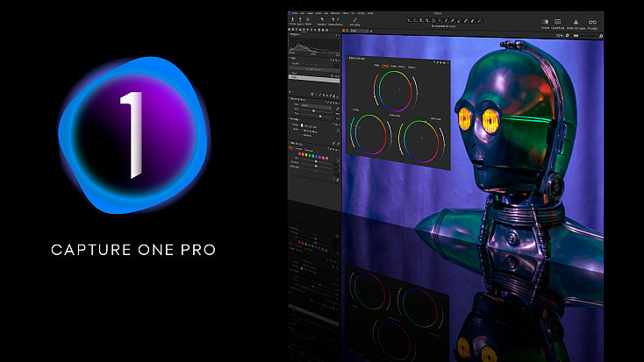Open the orange Color tool tab
The height and width of the screenshot is (362, 644).
point(304,30)
